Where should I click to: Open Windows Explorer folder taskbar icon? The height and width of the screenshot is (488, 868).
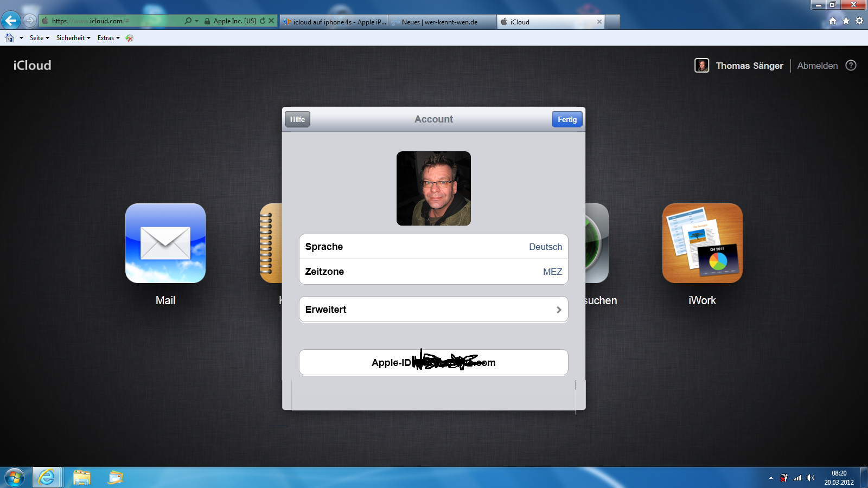click(x=82, y=478)
